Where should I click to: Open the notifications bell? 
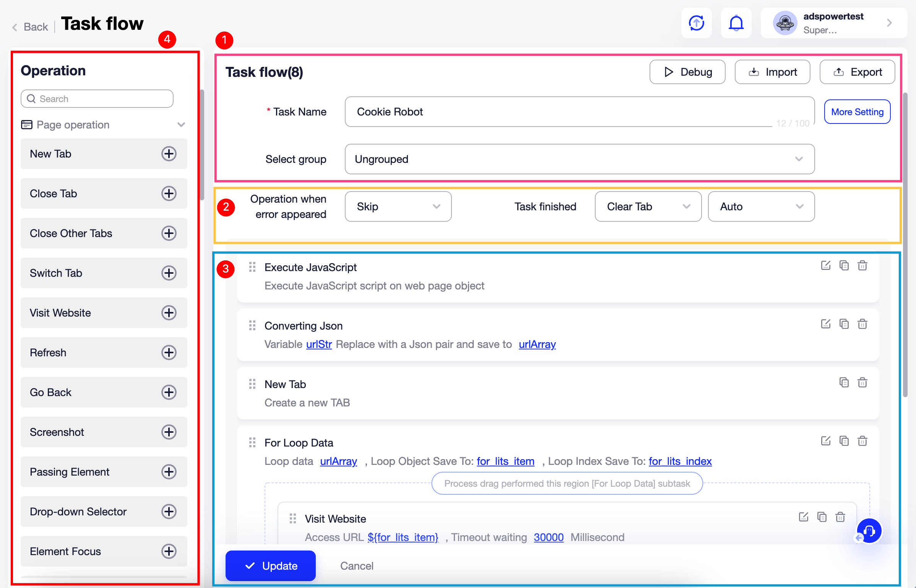(x=736, y=23)
